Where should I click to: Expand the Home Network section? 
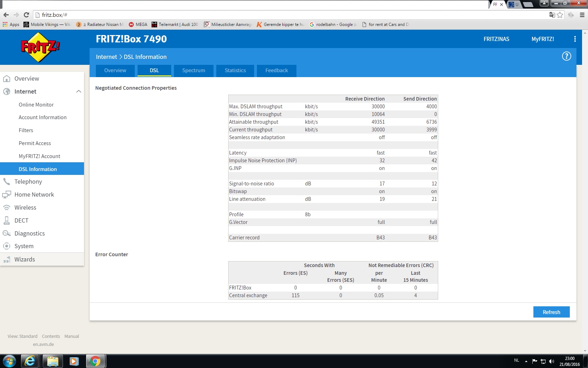coord(34,195)
